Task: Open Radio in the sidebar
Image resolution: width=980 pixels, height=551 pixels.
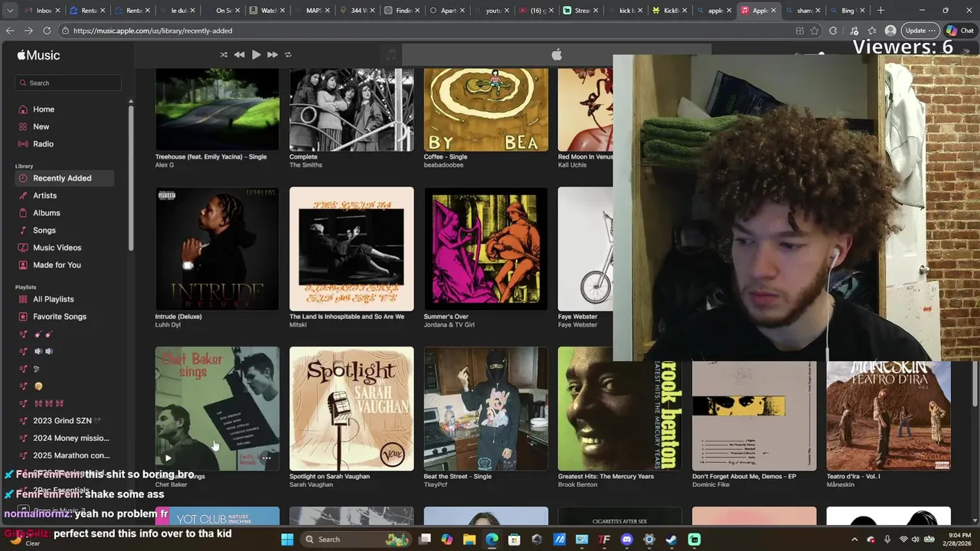Action: click(x=43, y=144)
